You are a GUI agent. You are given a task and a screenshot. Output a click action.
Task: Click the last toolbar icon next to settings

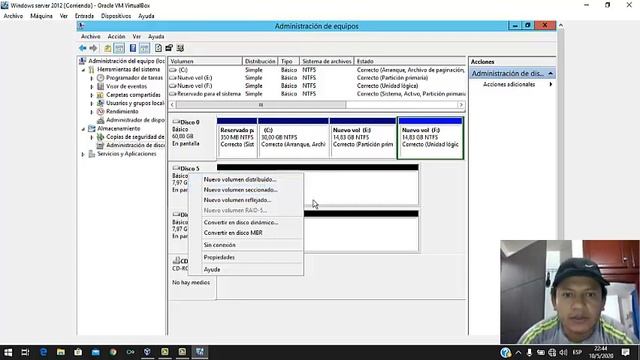180,48
